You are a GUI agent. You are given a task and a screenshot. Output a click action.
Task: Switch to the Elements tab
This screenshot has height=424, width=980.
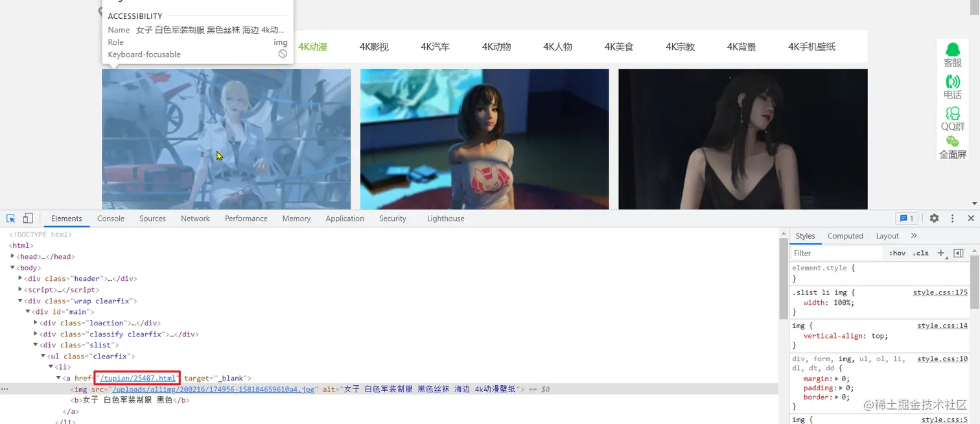point(67,218)
